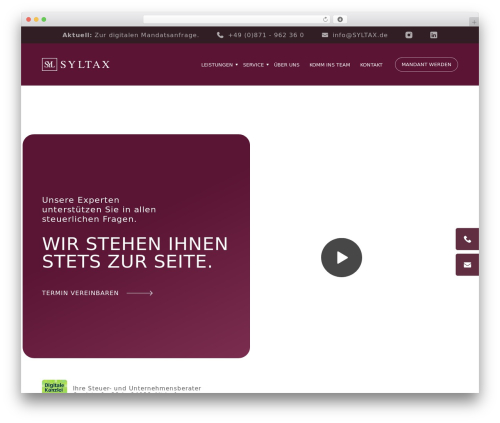Screen dimensions: 500x423
Task: Click the info@SYLTAX.de email link
Action: [360, 35]
